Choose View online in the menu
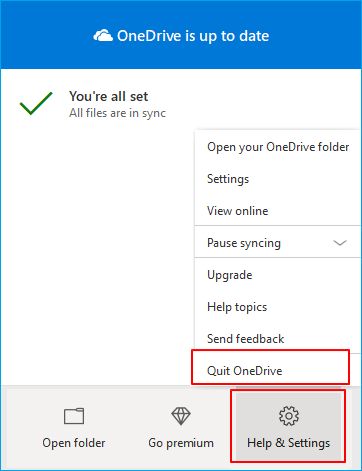The width and height of the screenshot is (362, 471). pyautogui.click(x=278, y=211)
